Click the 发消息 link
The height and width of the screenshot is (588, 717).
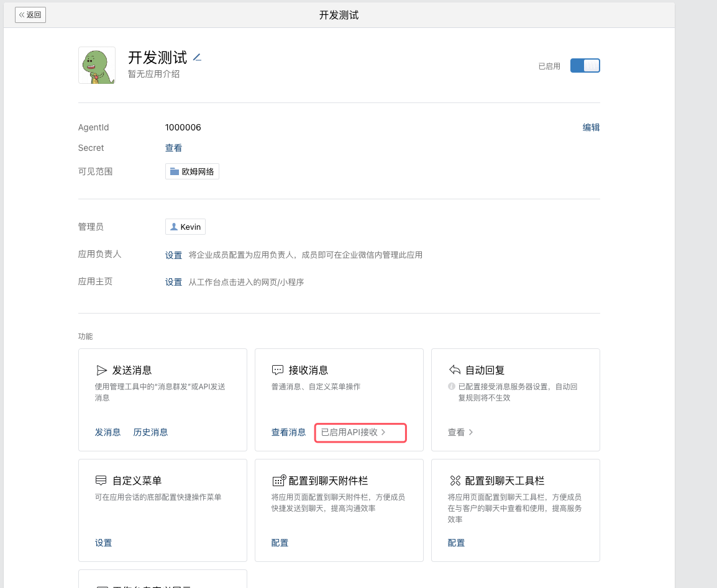point(107,432)
